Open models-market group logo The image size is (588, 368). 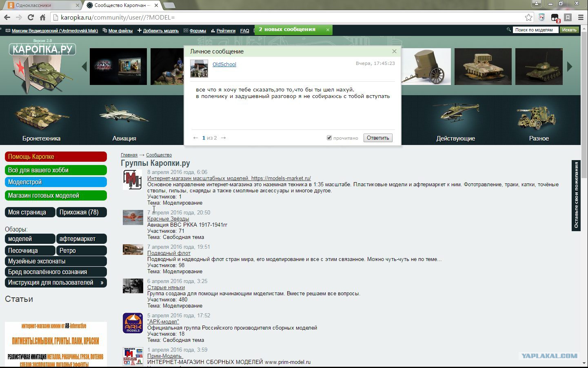tap(133, 180)
